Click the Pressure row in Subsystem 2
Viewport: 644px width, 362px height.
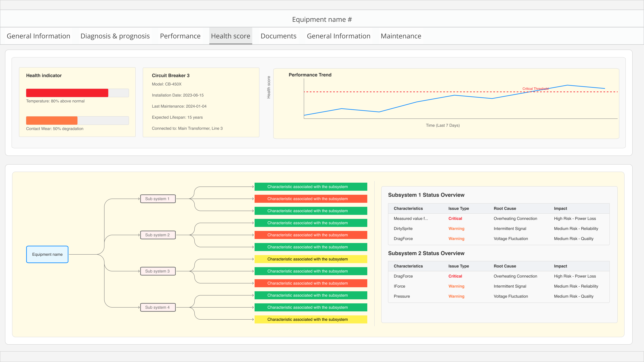pyautogui.click(x=401, y=296)
